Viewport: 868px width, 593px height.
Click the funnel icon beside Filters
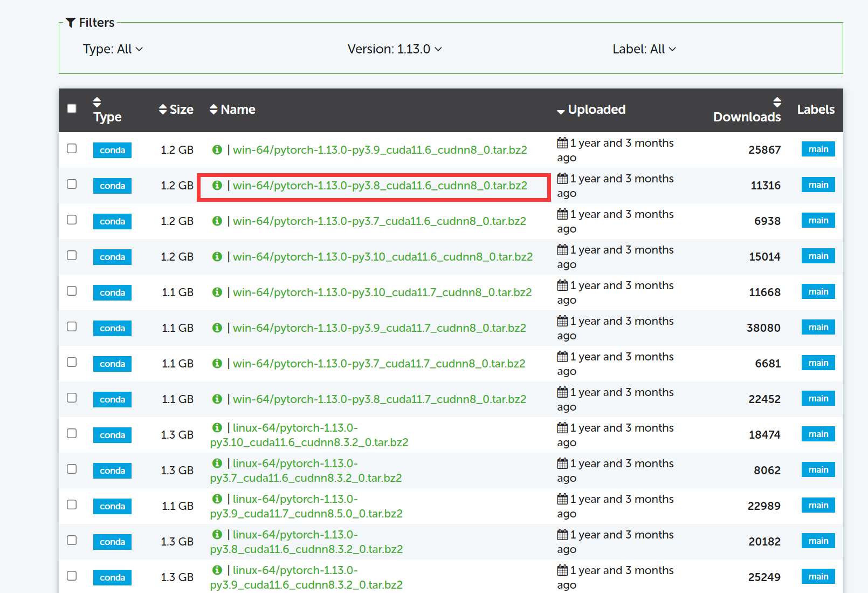(71, 23)
